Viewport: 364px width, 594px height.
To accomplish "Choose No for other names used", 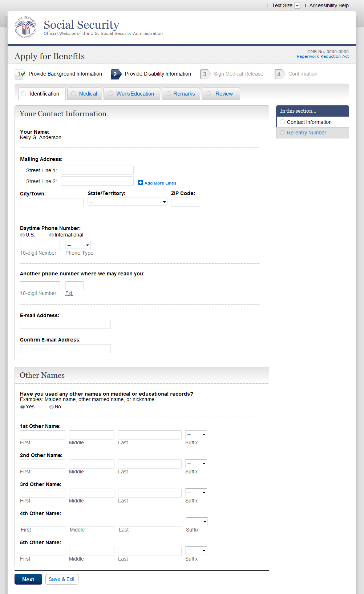I will [52, 407].
